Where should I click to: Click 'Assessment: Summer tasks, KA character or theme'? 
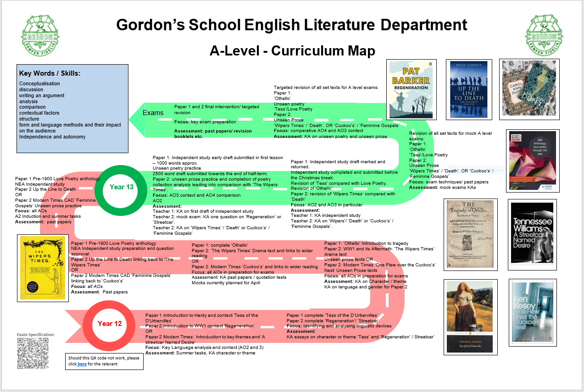[200, 353]
